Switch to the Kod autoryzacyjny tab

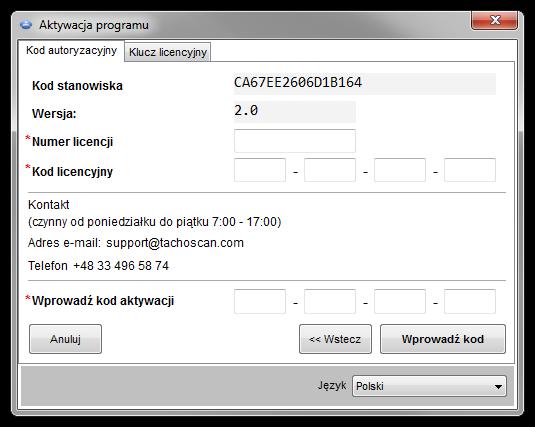tap(71, 51)
